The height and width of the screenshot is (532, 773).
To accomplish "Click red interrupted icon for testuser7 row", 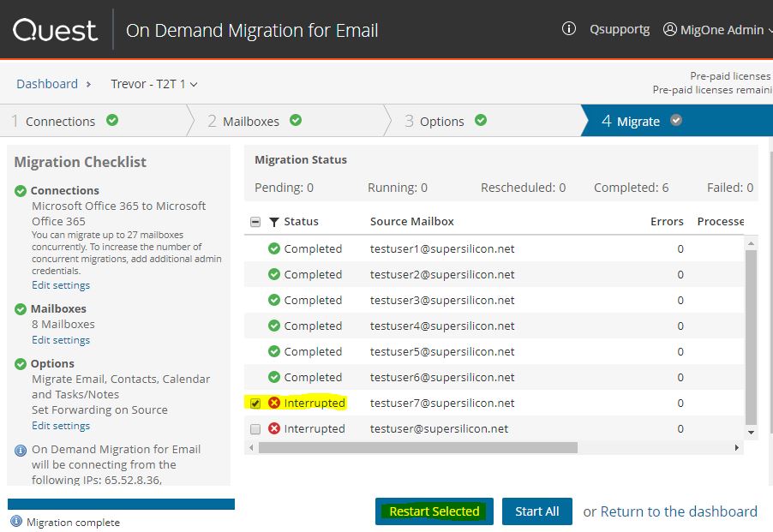I will coord(274,403).
